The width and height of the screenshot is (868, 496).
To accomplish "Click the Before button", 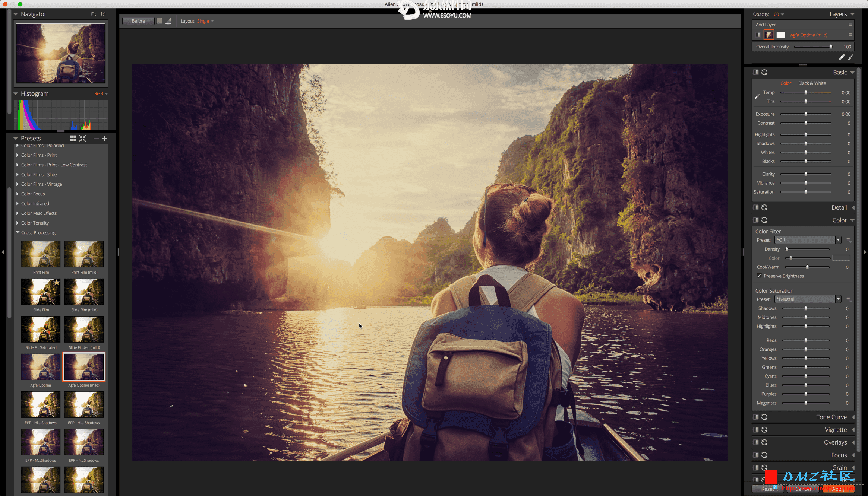I will click(138, 21).
